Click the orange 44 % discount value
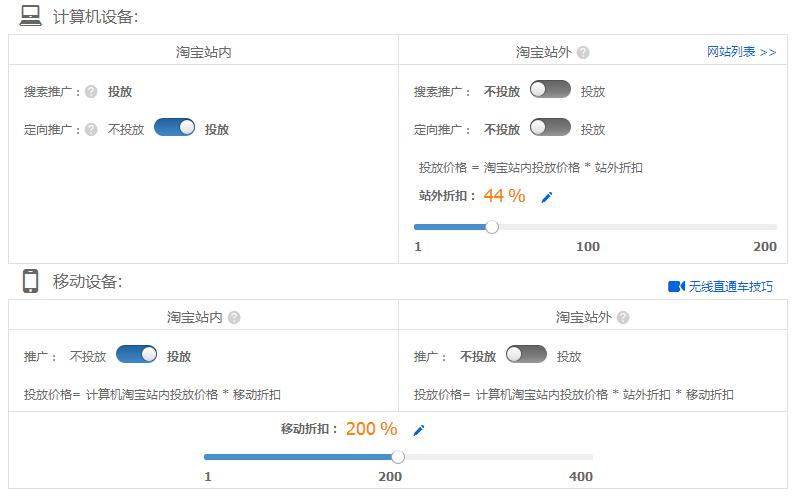Viewport: 795px width, 503px height. pyautogui.click(x=504, y=196)
